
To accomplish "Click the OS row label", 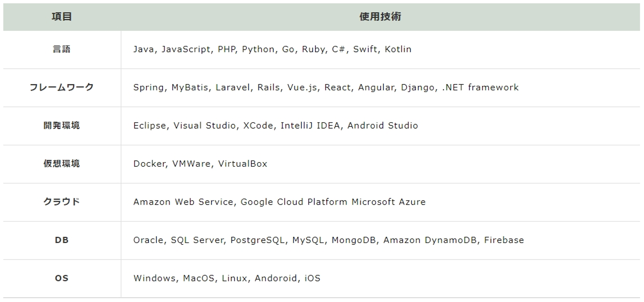I will [x=62, y=278].
